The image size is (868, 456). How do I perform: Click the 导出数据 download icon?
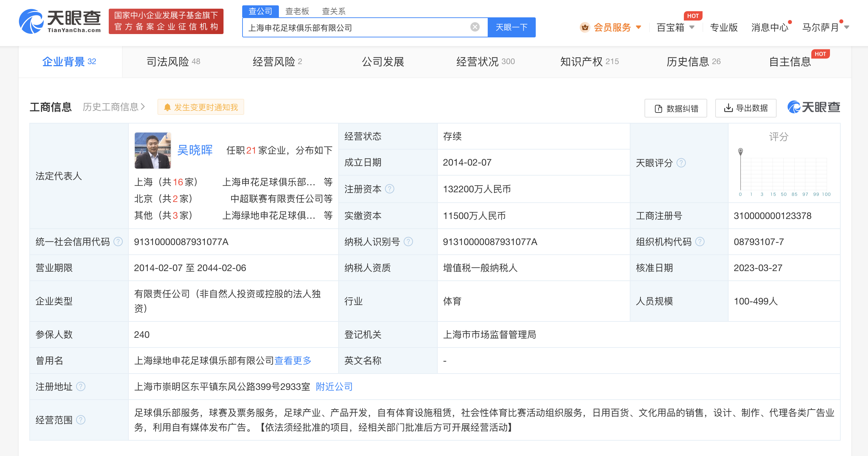coord(728,108)
